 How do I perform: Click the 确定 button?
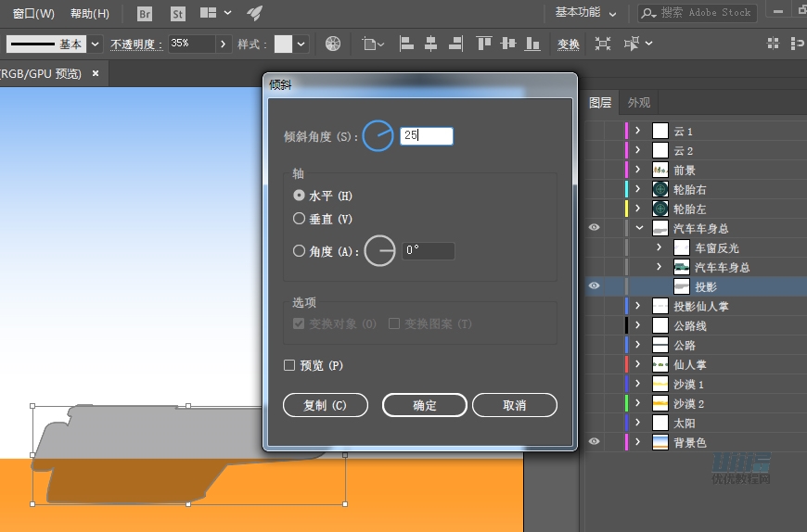click(425, 405)
